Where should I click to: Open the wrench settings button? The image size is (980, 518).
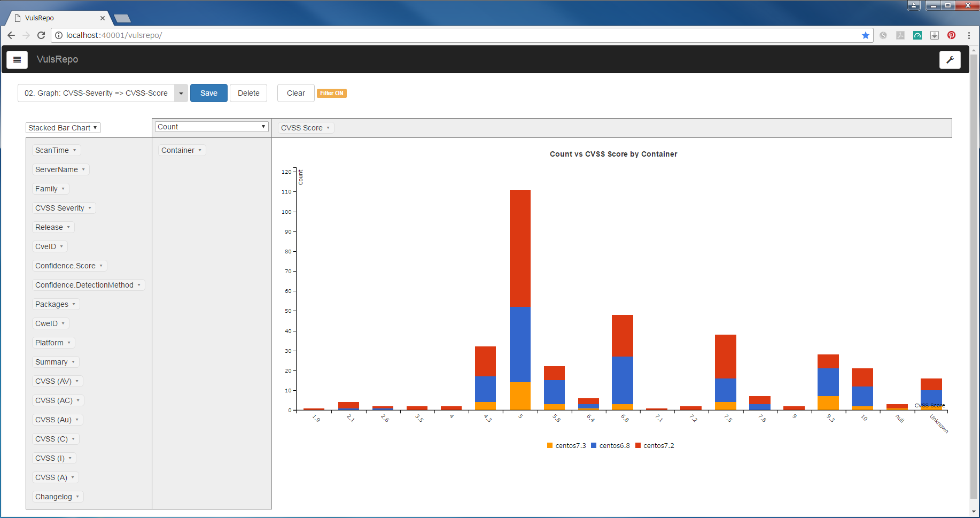(x=950, y=60)
